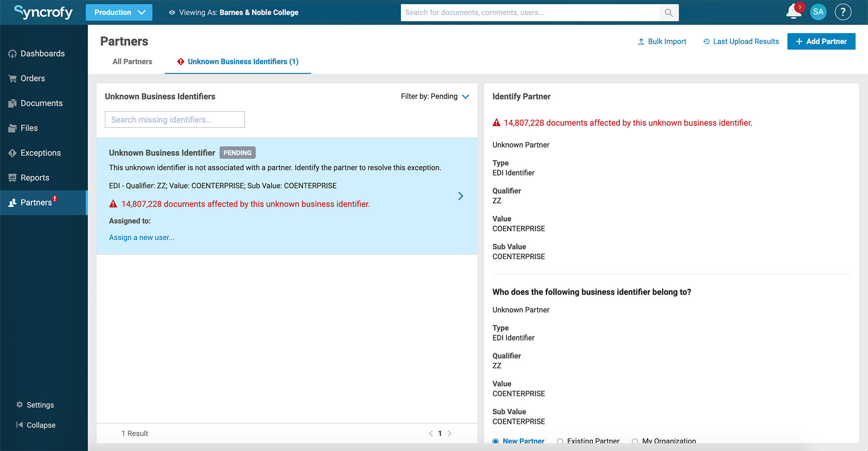Image resolution: width=868 pixels, height=451 pixels.
Task: Click the Bulk Import upload icon
Action: pyautogui.click(x=641, y=41)
